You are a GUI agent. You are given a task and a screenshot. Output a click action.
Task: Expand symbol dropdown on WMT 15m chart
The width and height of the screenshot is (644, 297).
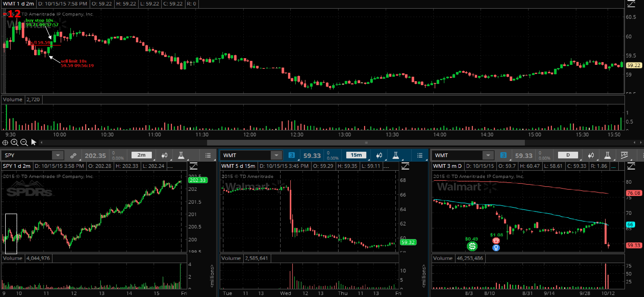276,155
